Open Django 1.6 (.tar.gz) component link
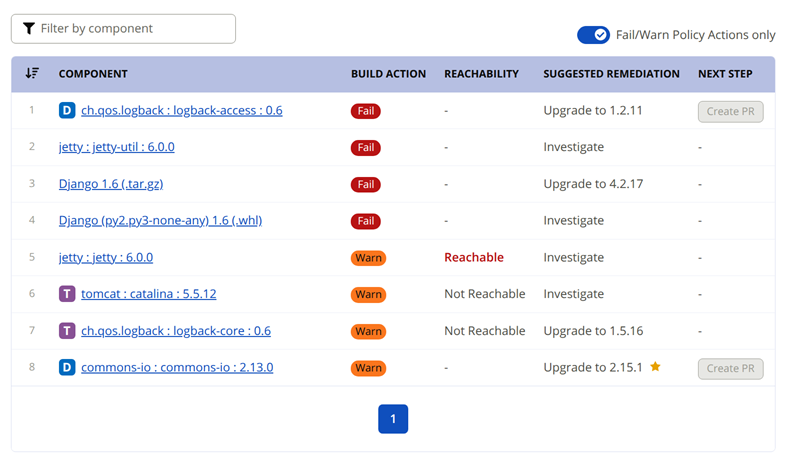This screenshot has height=465, width=793. click(111, 184)
